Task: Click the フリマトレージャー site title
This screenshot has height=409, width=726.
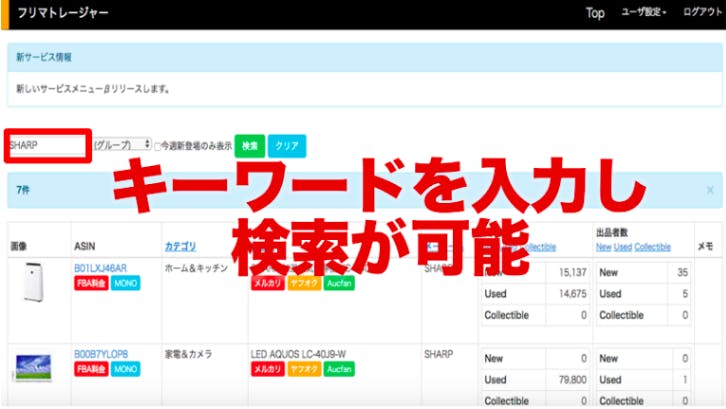Action: tap(63, 14)
